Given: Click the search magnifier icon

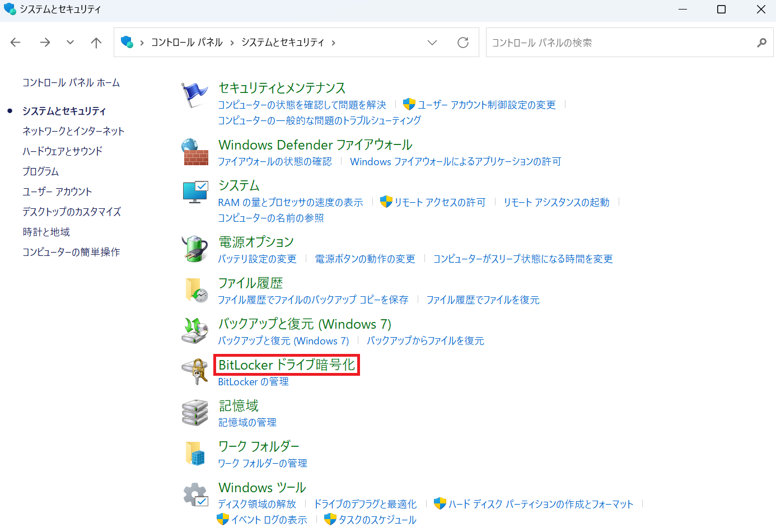Looking at the screenshot, I should tap(761, 43).
